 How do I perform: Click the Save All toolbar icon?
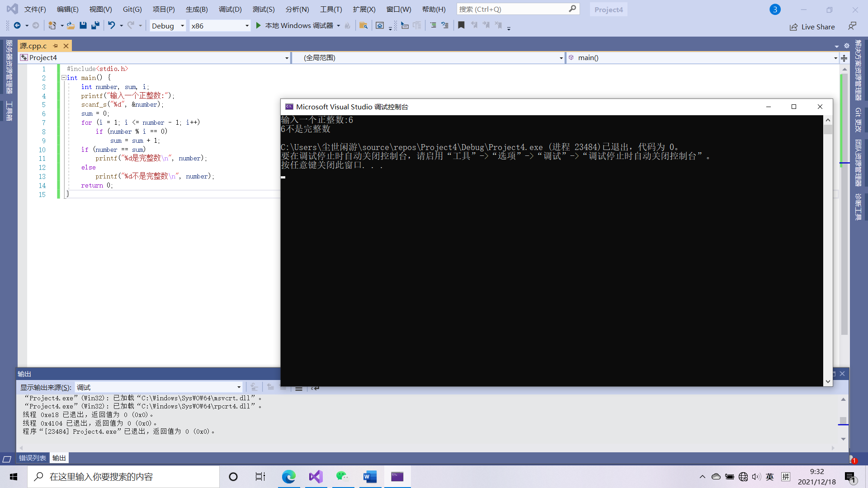pyautogui.click(x=95, y=26)
